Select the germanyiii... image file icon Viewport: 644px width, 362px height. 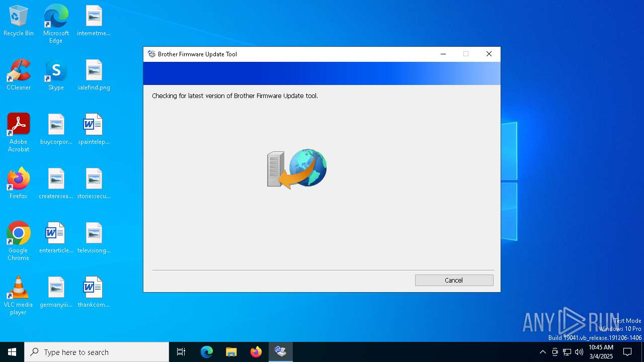pos(56,293)
